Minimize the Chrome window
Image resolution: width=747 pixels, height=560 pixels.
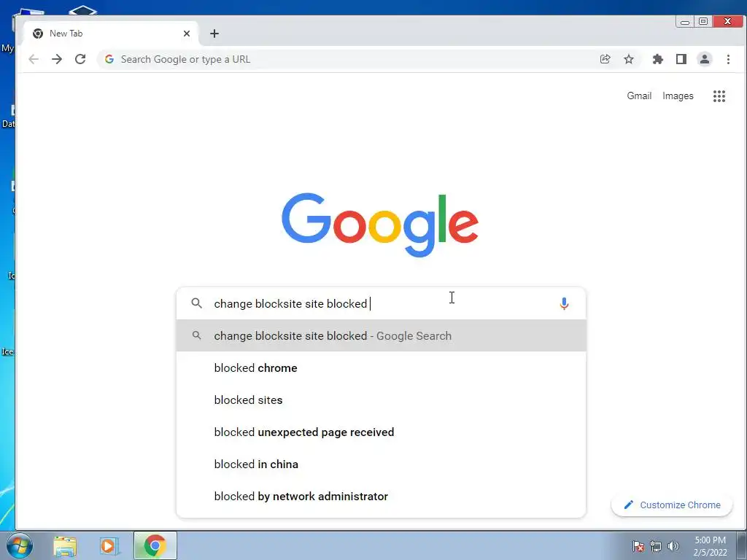[x=685, y=21]
